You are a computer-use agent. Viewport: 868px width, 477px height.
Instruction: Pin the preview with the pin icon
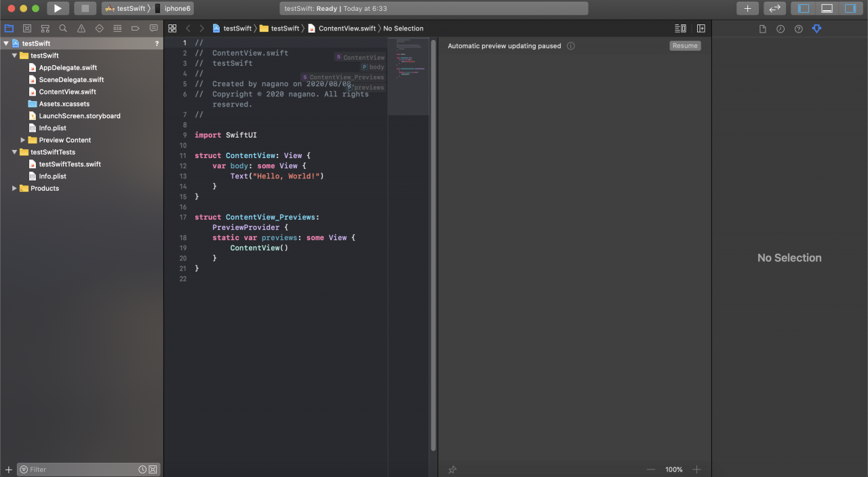pyautogui.click(x=452, y=470)
